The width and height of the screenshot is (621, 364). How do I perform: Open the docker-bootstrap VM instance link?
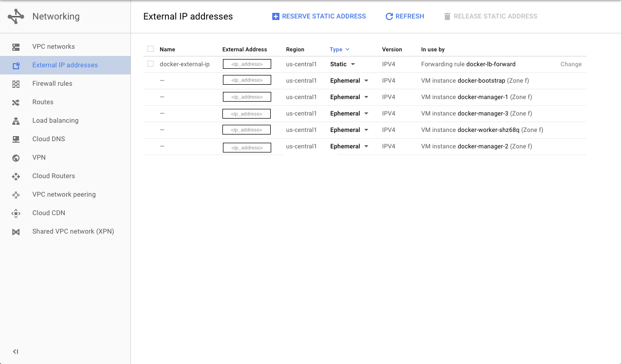point(481,81)
